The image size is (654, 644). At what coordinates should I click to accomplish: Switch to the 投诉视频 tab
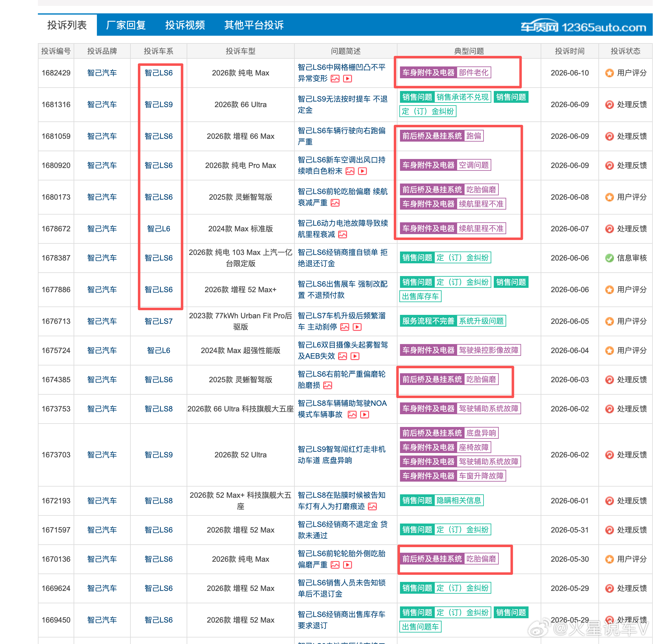click(185, 25)
